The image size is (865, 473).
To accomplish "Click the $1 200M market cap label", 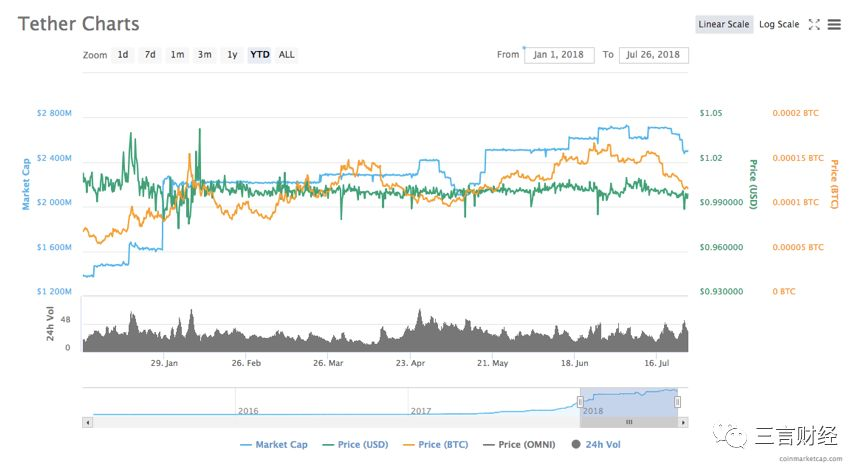I will (x=54, y=291).
